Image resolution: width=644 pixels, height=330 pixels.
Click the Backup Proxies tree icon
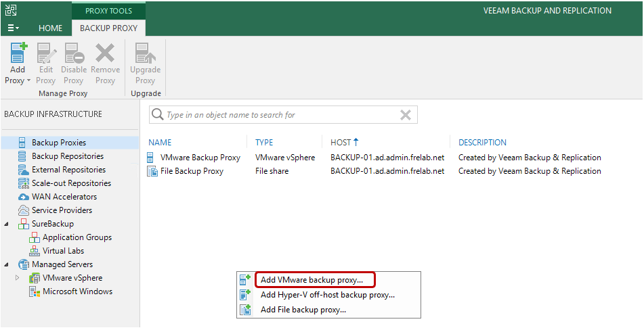click(22, 143)
